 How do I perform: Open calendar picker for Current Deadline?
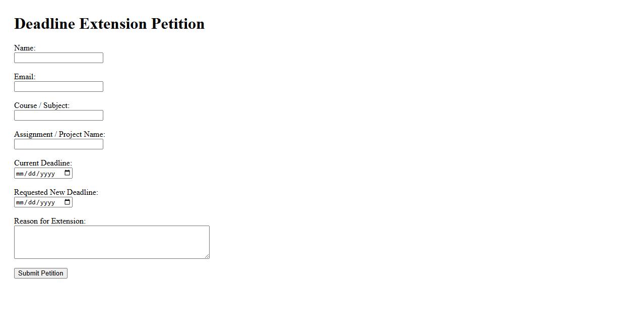point(68,173)
